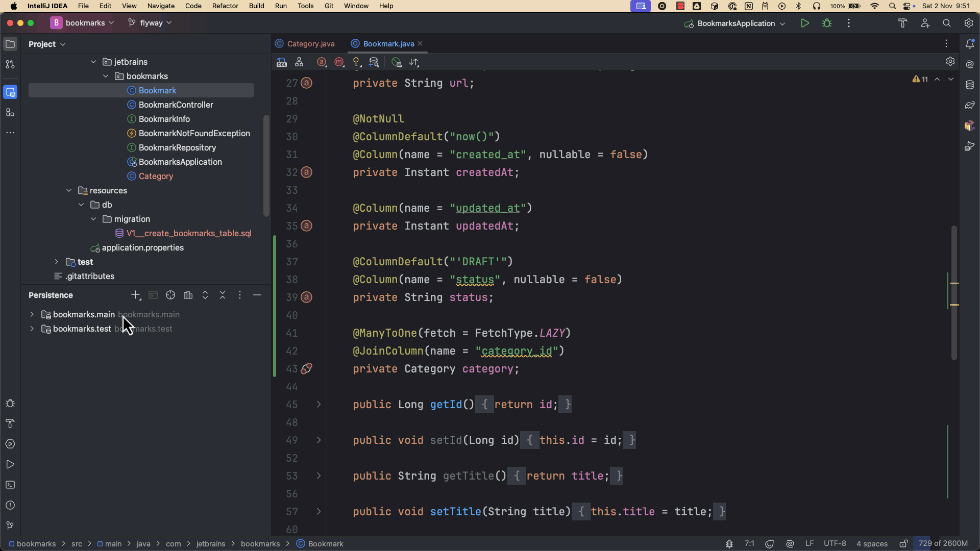Toggle the read-only lock in status bar

(903, 543)
